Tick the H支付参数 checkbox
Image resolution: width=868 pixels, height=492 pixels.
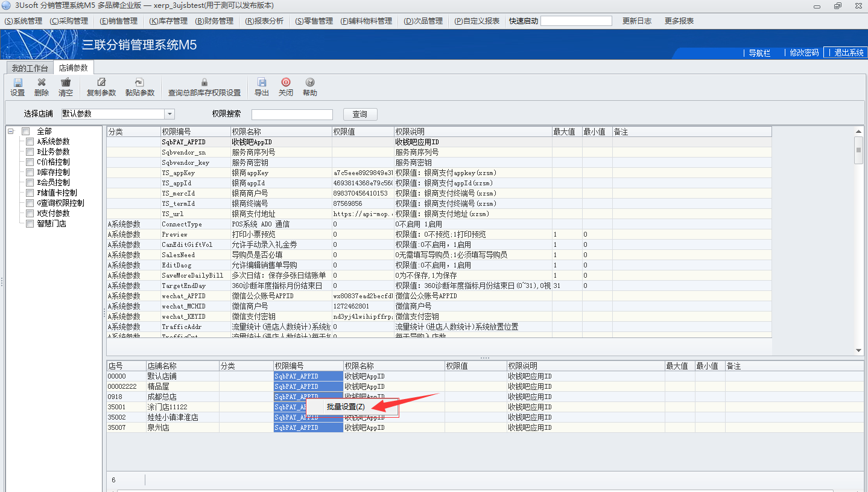tap(30, 213)
